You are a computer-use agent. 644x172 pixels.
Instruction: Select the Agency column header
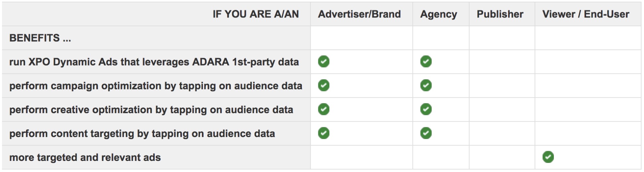pyautogui.click(x=438, y=14)
